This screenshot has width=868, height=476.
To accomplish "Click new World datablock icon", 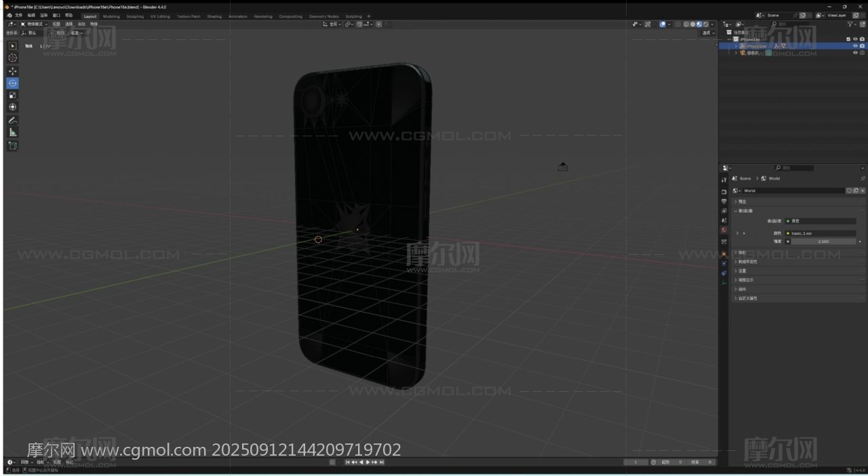I will pos(856,191).
